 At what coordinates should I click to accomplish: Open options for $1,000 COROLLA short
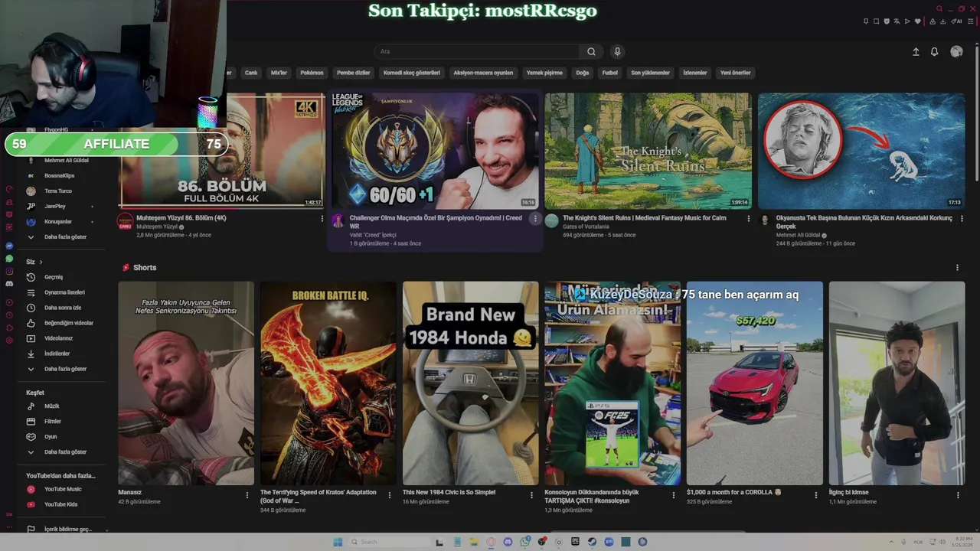(815, 495)
